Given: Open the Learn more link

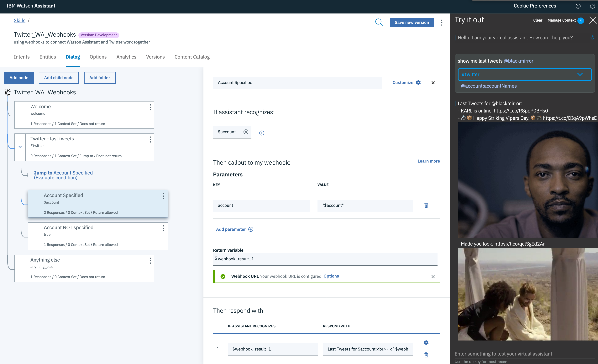Looking at the screenshot, I should point(429,161).
